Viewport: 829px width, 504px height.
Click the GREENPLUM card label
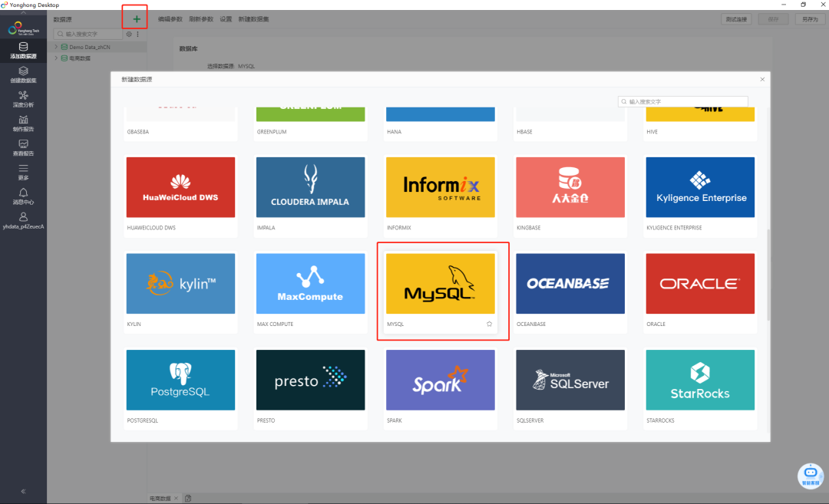[x=272, y=131]
